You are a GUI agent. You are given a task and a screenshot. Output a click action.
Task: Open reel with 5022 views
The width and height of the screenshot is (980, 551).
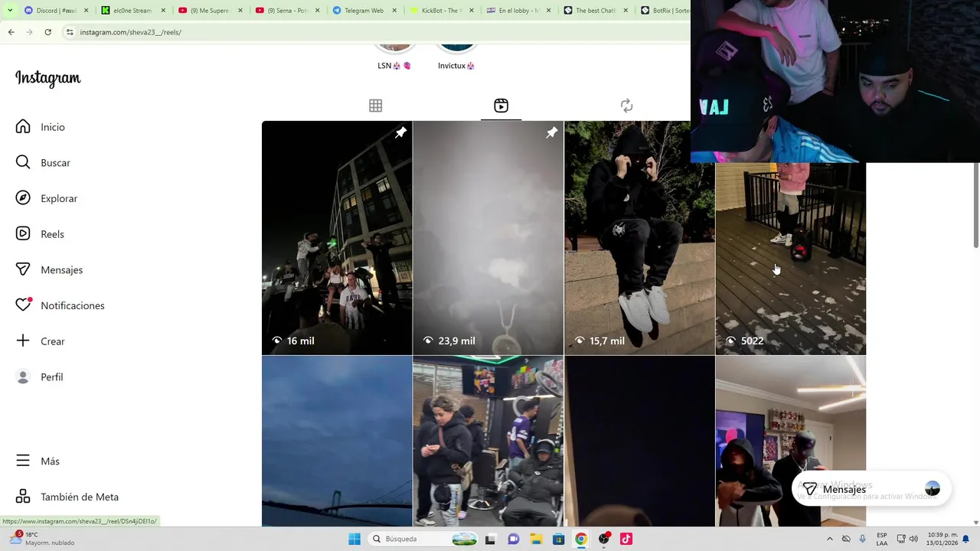[x=790, y=259]
